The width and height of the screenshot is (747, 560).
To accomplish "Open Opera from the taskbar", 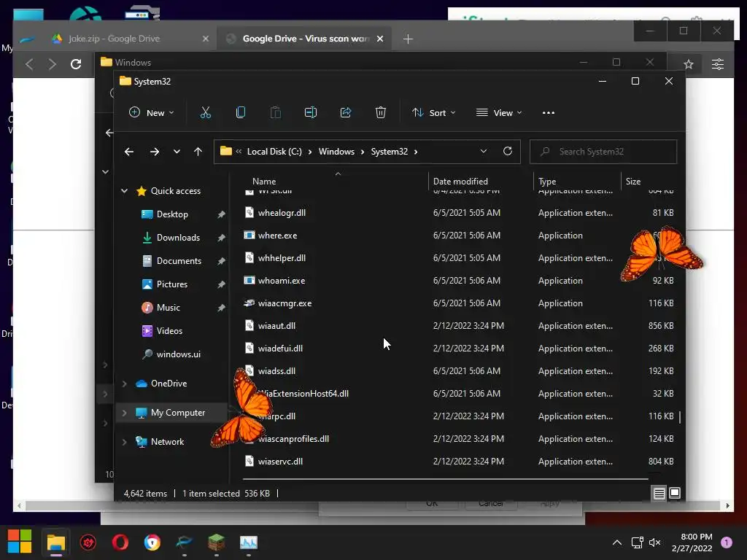I will [x=120, y=542].
